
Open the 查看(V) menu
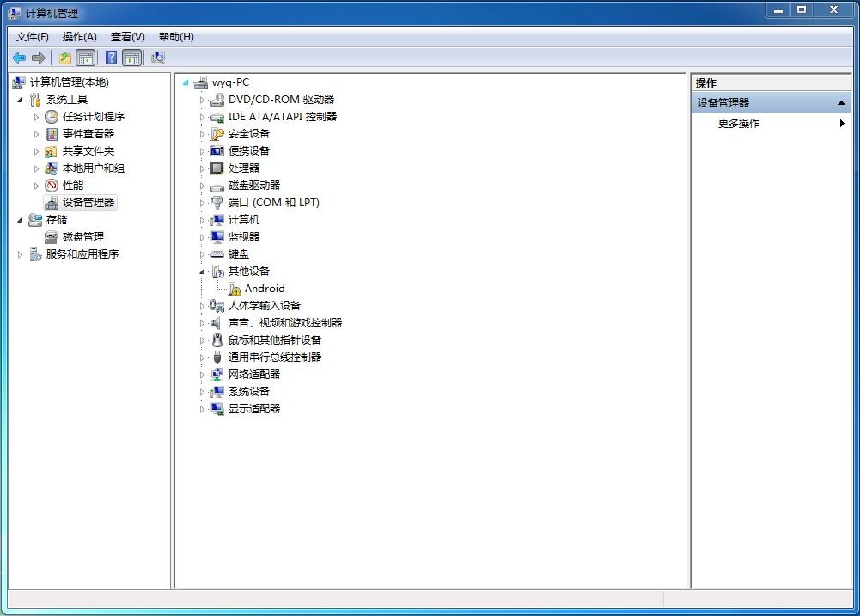pos(127,37)
